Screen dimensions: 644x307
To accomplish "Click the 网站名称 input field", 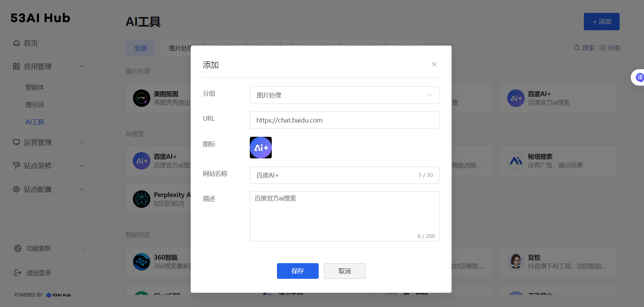I will click(334, 175).
